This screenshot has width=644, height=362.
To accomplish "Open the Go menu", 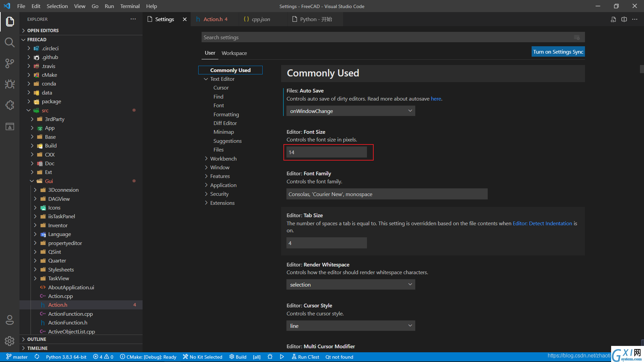I will point(95,6).
